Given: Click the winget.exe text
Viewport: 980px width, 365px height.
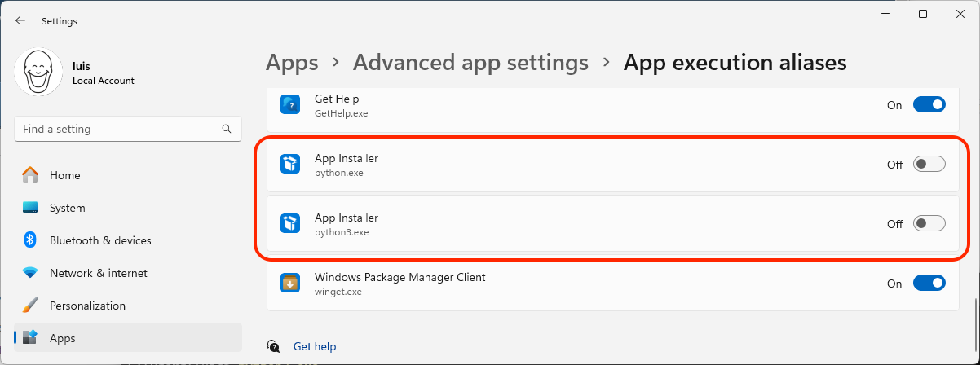Looking at the screenshot, I should (338, 292).
